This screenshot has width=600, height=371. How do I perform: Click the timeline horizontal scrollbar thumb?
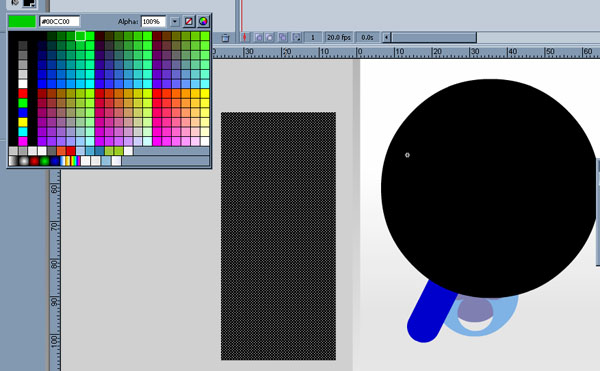[434, 37]
